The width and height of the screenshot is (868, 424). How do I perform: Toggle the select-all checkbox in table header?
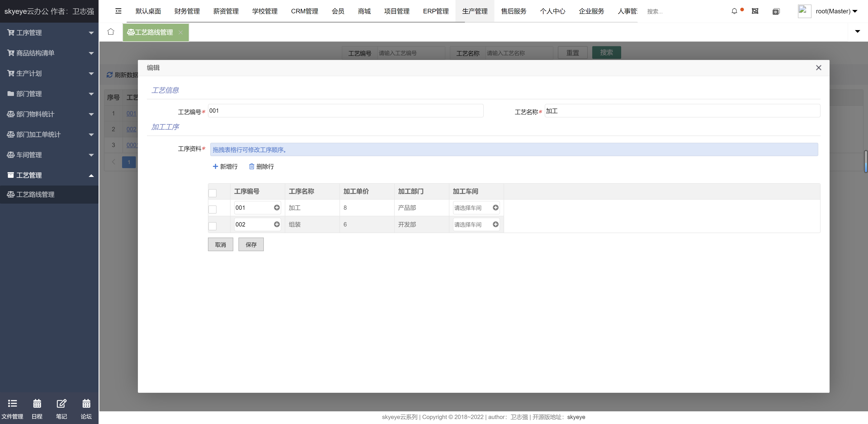click(x=212, y=193)
